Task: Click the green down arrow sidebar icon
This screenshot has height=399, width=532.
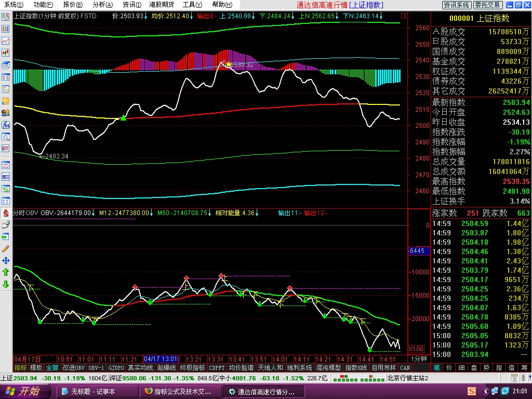Action: [x=6, y=284]
